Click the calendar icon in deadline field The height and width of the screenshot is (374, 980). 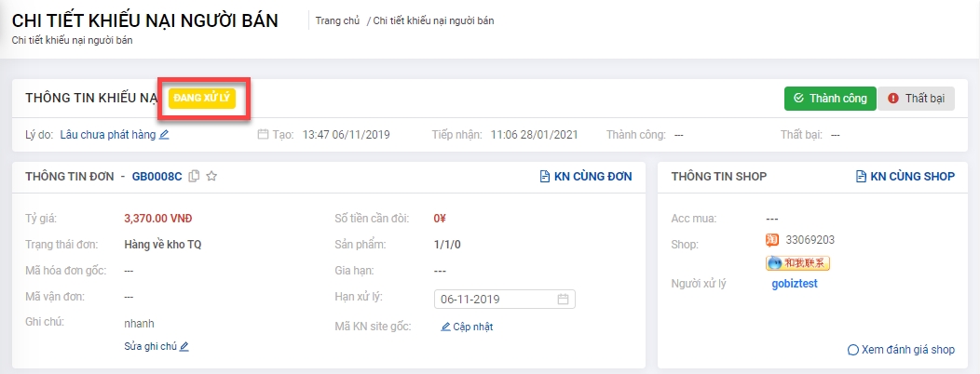tap(563, 300)
